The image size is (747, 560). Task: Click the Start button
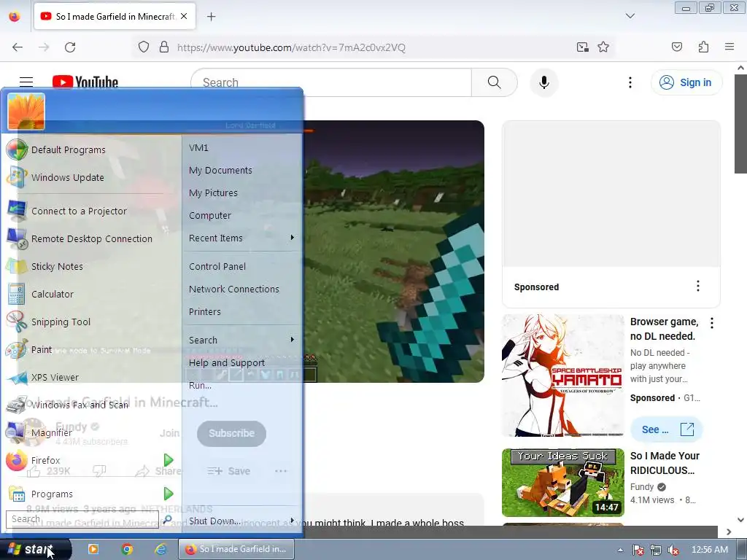[x=35, y=549]
